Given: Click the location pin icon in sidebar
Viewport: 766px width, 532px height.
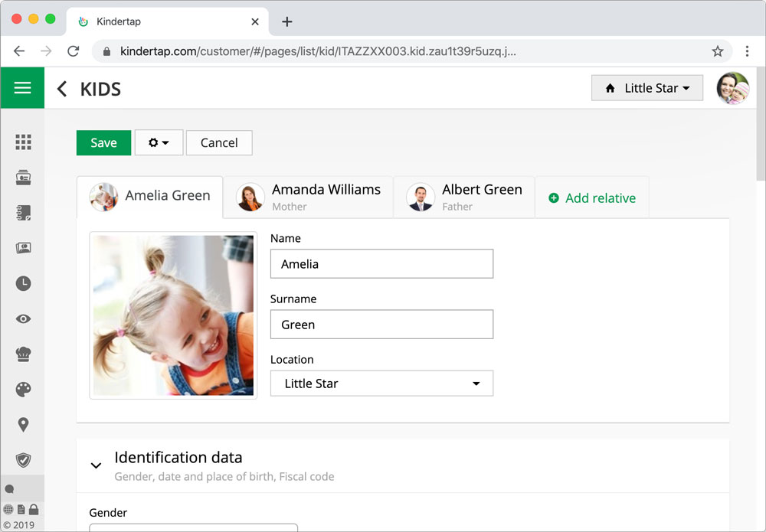Looking at the screenshot, I should [x=23, y=425].
